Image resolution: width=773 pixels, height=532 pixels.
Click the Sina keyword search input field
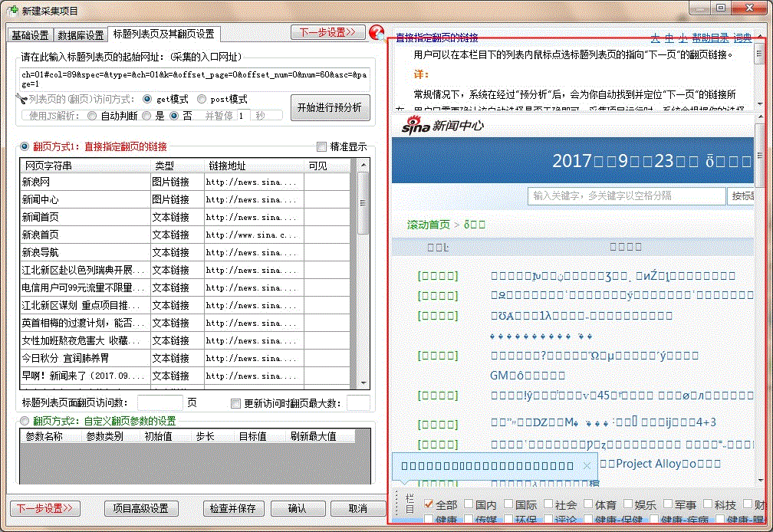[x=626, y=195]
